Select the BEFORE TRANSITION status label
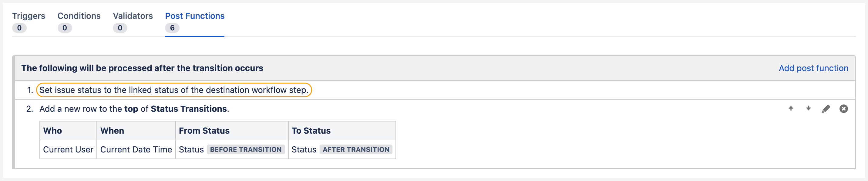This screenshot has width=868, height=181. click(x=245, y=149)
